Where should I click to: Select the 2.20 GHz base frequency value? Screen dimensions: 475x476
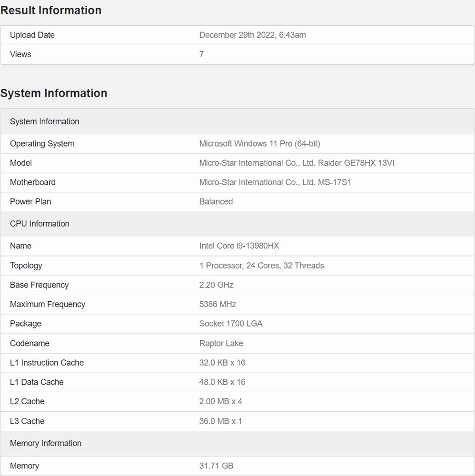[x=216, y=285]
